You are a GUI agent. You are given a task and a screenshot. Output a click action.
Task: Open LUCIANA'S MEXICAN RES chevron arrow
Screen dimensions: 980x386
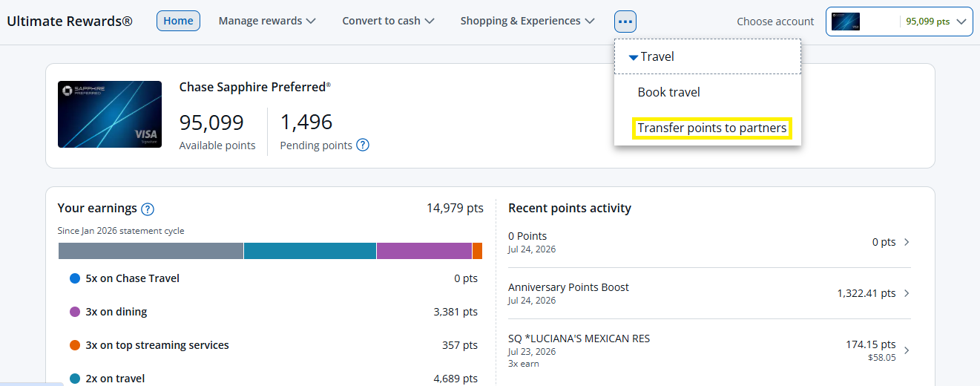tap(907, 350)
